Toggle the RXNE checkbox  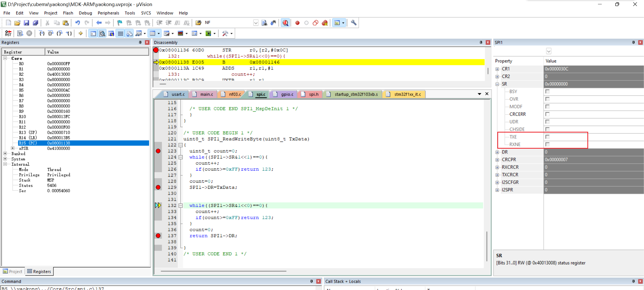coord(547,144)
